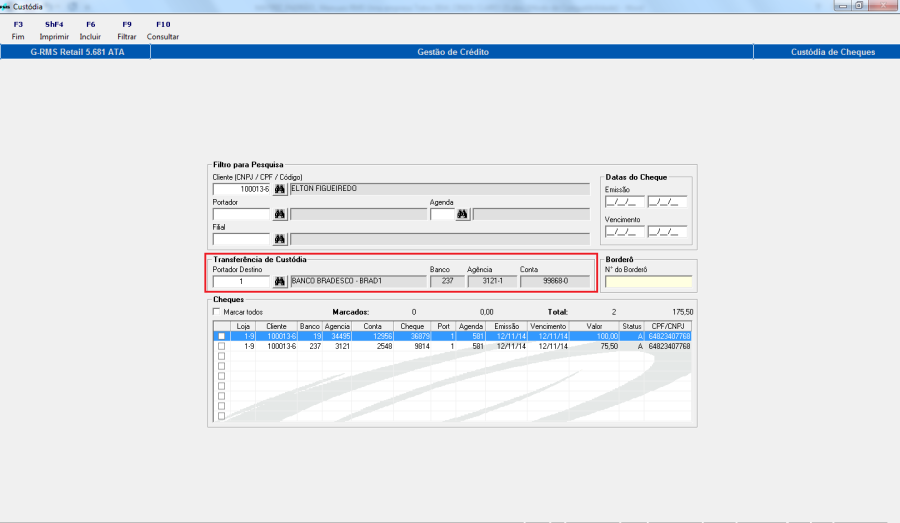Image resolution: width=900 pixels, height=523 pixels.
Task: Click the Agência 3121-1 field
Action: point(492,281)
